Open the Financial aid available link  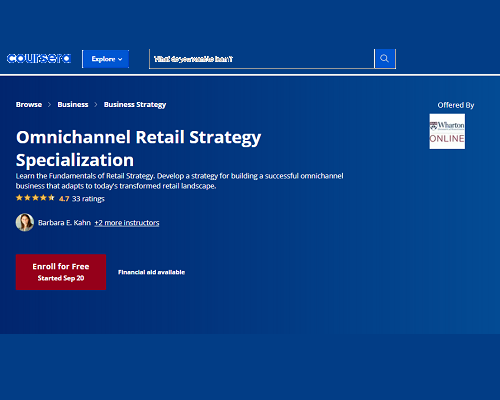pos(151,272)
